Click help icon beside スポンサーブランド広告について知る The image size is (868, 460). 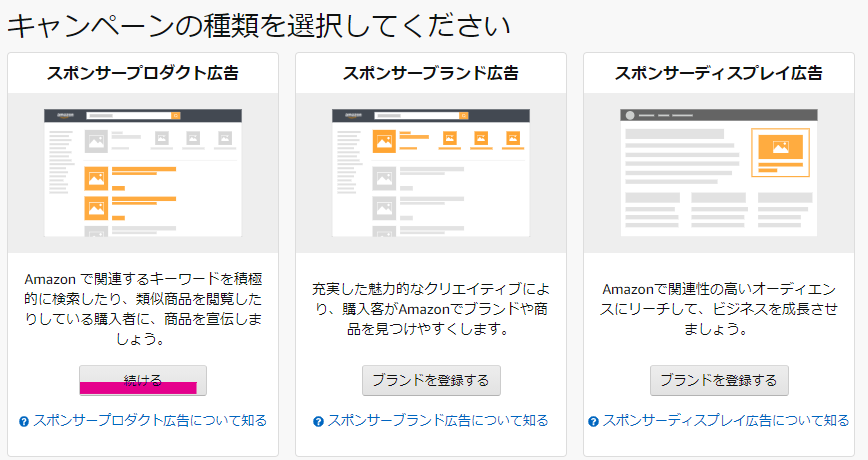coord(318,421)
